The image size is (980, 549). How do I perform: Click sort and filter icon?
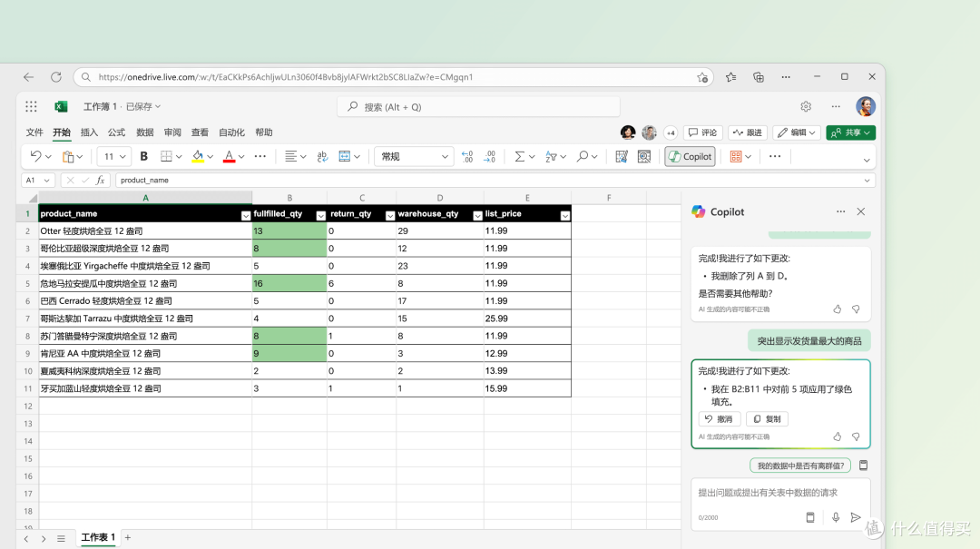(x=551, y=156)
